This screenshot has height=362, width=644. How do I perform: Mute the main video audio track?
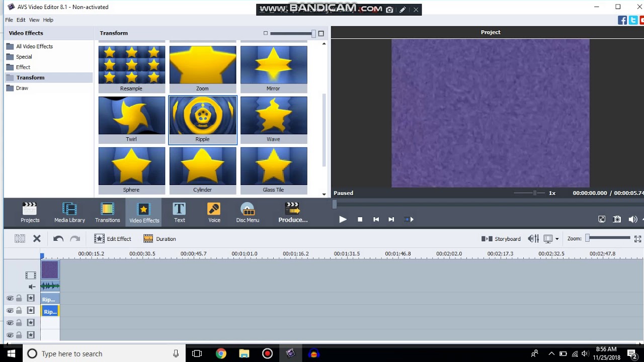pos(31,287)
